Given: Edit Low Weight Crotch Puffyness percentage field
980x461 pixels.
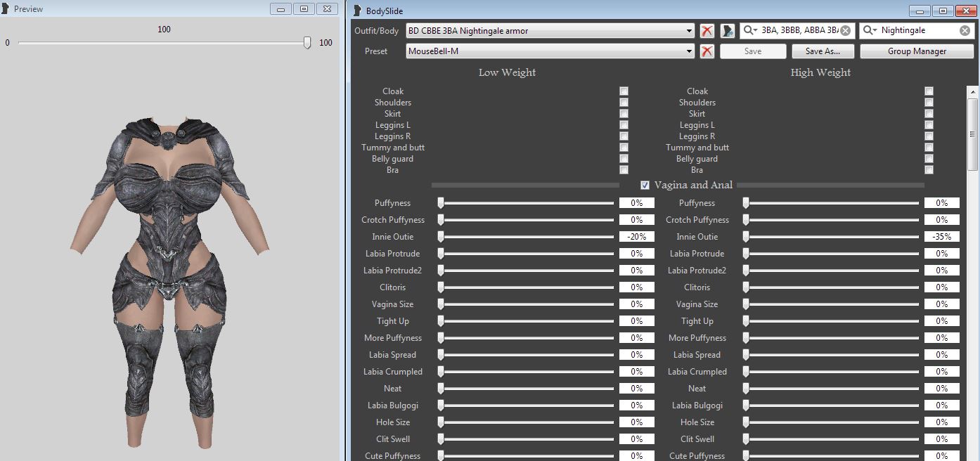Looking at the screenshot, I should [x=636, y=220].
